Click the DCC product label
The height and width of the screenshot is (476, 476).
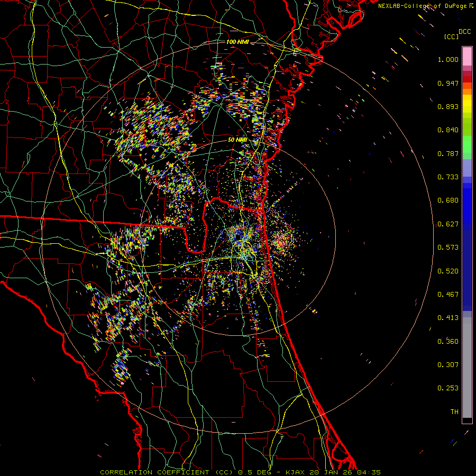tap(464, 32)
